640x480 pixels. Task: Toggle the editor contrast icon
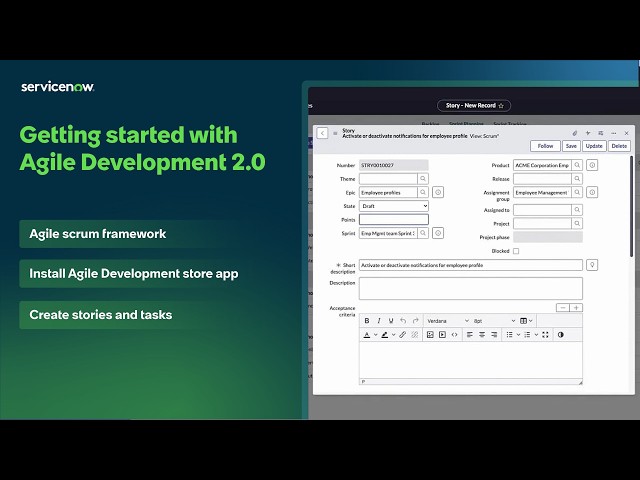click(561, 335)
